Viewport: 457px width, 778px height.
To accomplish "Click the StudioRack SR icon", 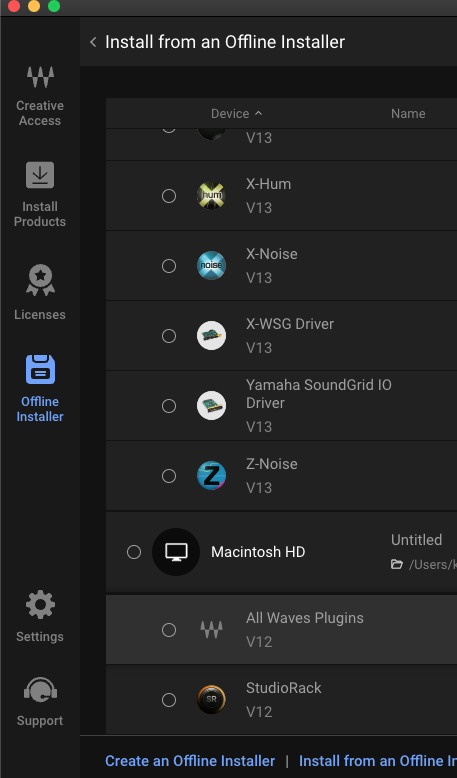I will pyautogui.click(x=211, y=700).
